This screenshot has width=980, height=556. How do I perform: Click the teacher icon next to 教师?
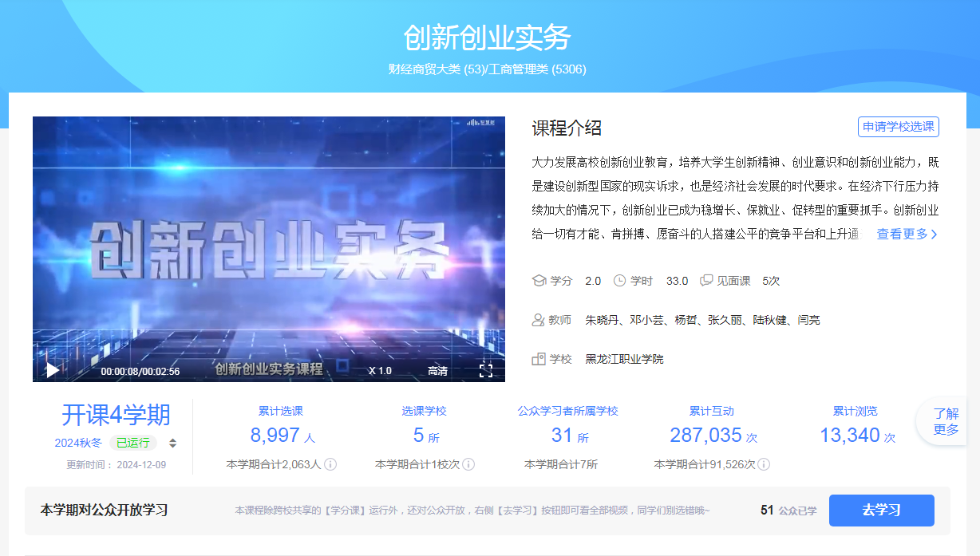coord(539,320)
